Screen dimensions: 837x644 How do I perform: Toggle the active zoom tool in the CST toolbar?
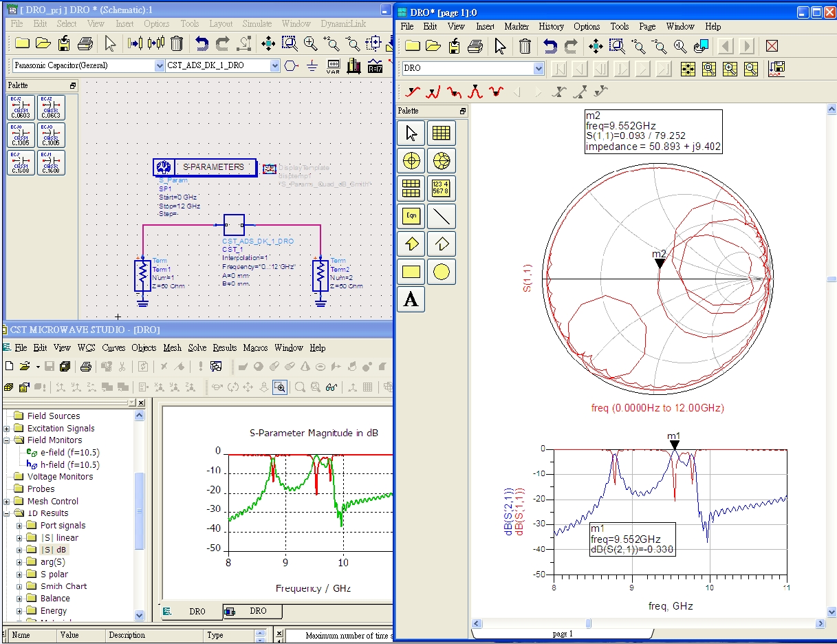pos(280,387)
